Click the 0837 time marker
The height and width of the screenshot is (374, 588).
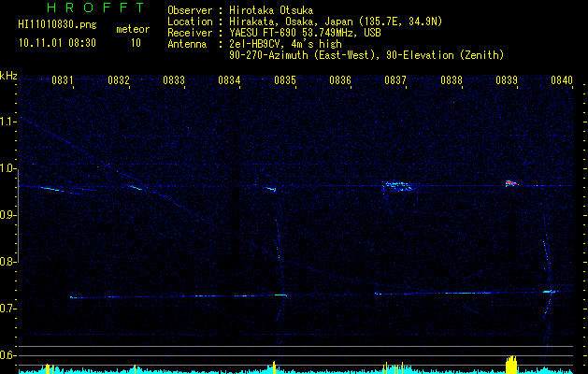(395, 80)
